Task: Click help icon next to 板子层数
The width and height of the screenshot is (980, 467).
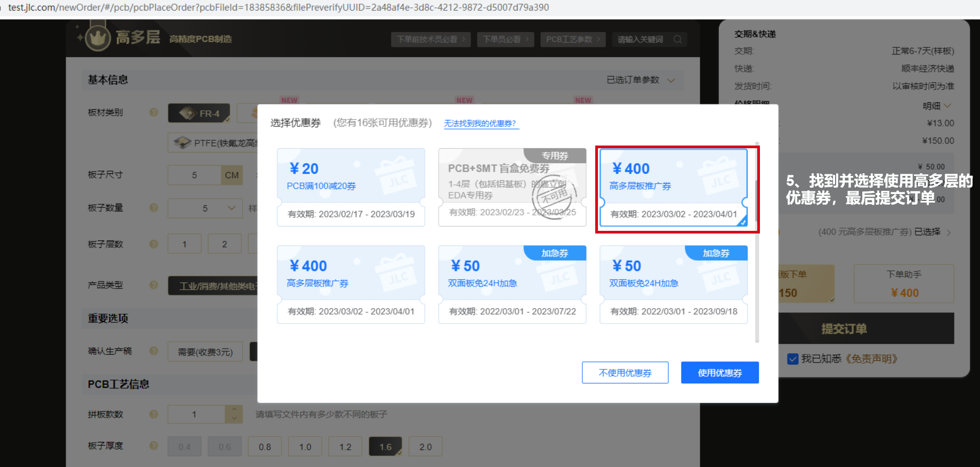Action: pos(153,244)
